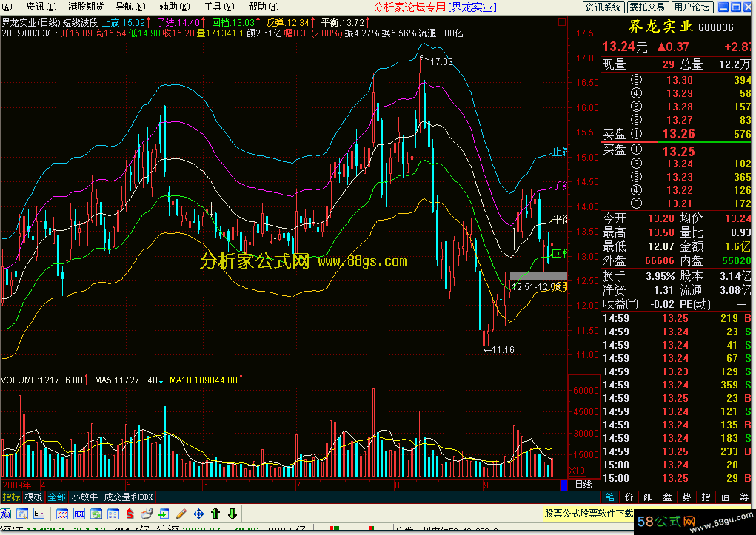Switch to the 价 price tab
This screenshot has width=756, height=535.
point(629,497)
